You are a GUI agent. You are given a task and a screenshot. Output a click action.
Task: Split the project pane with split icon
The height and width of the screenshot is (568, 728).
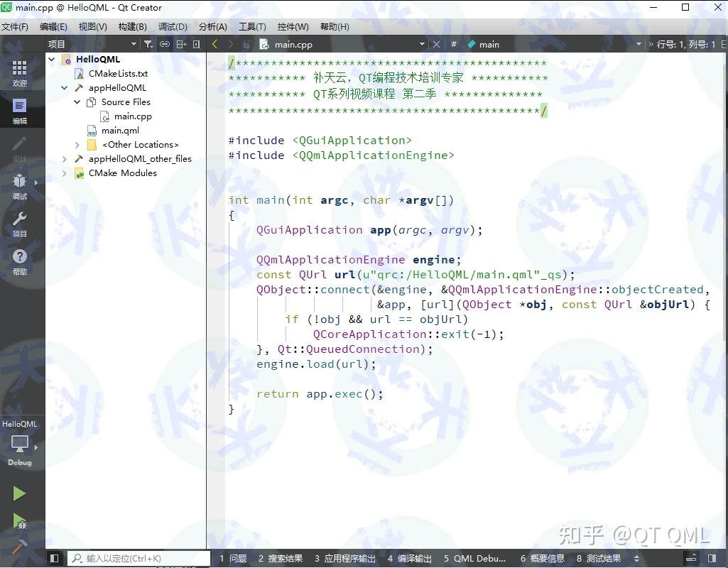pyautogui.click(x=180, y=44)
